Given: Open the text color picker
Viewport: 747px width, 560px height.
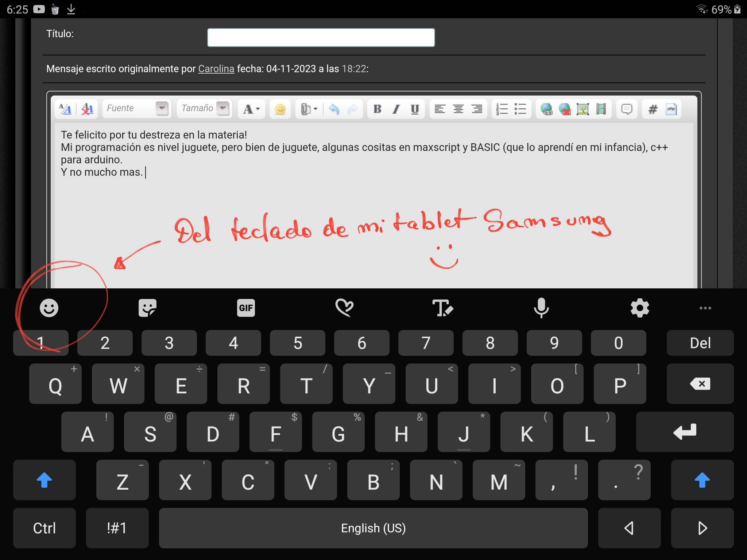Looking at the screenshot, I should point(251,109).
